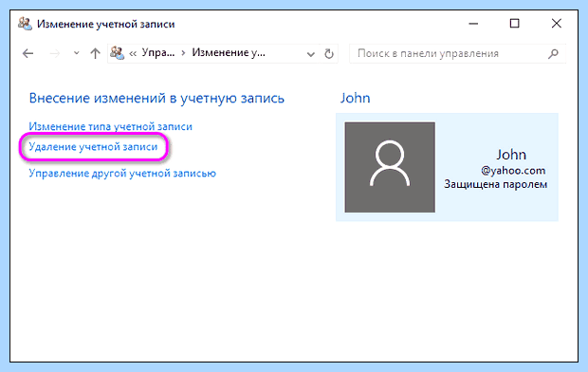Minimize the account settings window
The width and height of the screenshot is (588, 372).
pyautogui.click(x=473, y=24)
